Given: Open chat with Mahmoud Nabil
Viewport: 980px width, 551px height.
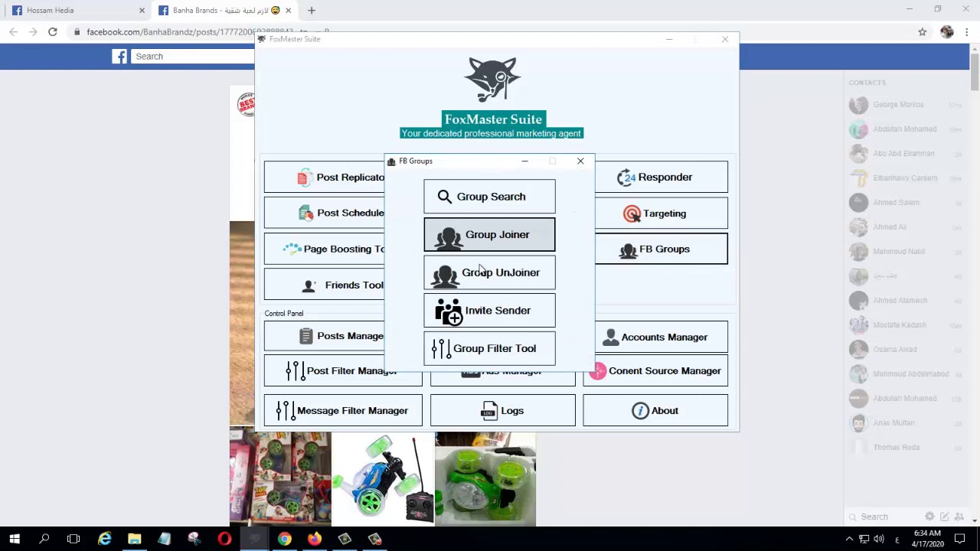Looking at the screenshot, I should (x=905, y=252).
